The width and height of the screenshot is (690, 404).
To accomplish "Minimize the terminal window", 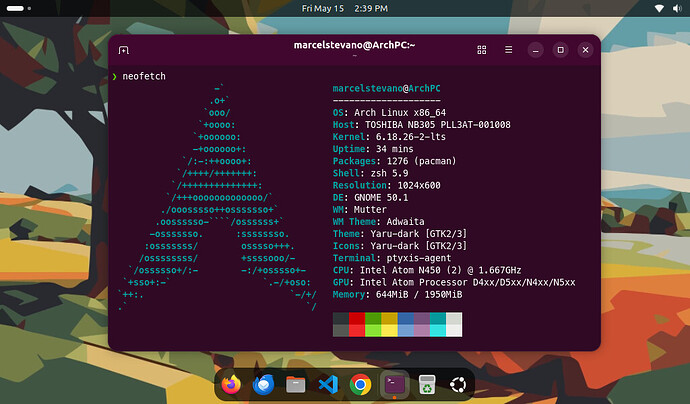I will [x=536, y=50].
